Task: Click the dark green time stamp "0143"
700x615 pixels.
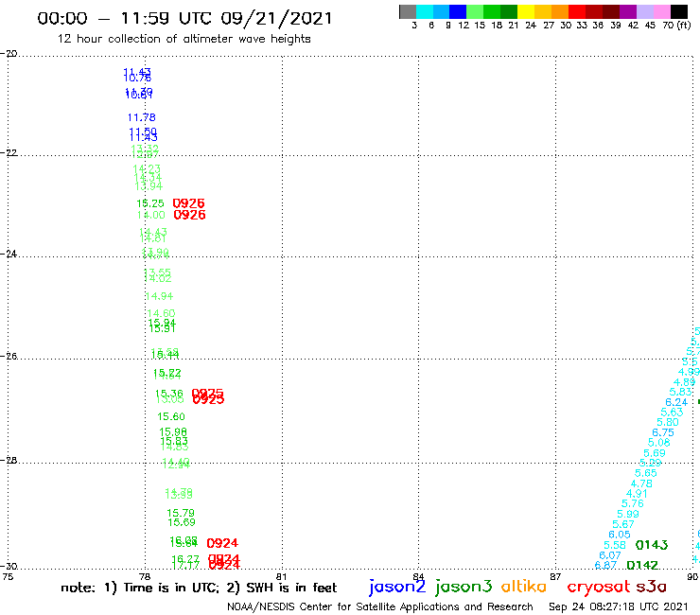Action: tap(652, 545)
